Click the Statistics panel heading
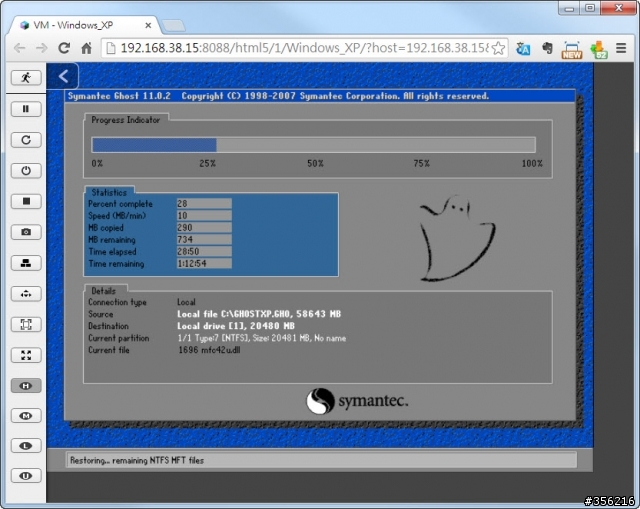Image resolution: width=640 pixels, height=509 pixels. (x=109, y=192)
